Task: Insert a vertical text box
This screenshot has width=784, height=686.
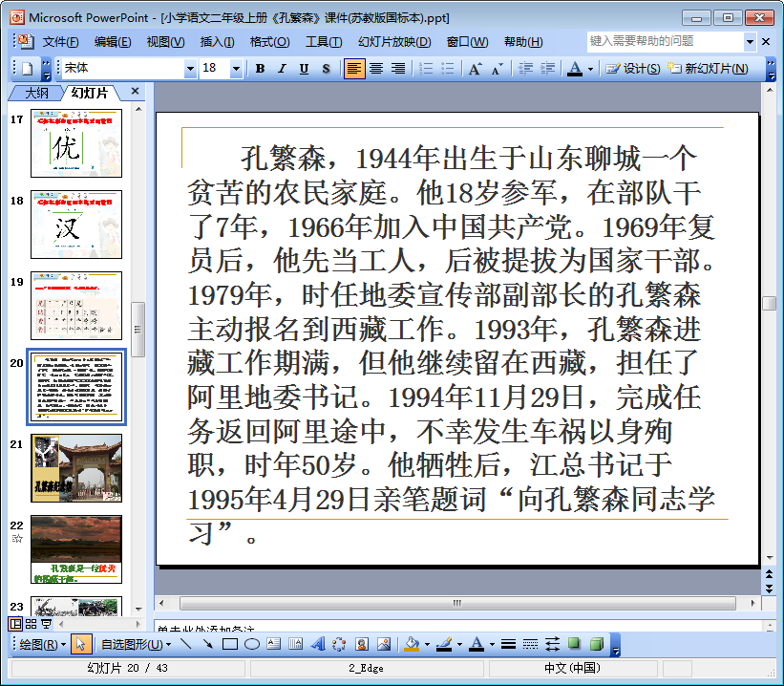Action: (295, 644)
